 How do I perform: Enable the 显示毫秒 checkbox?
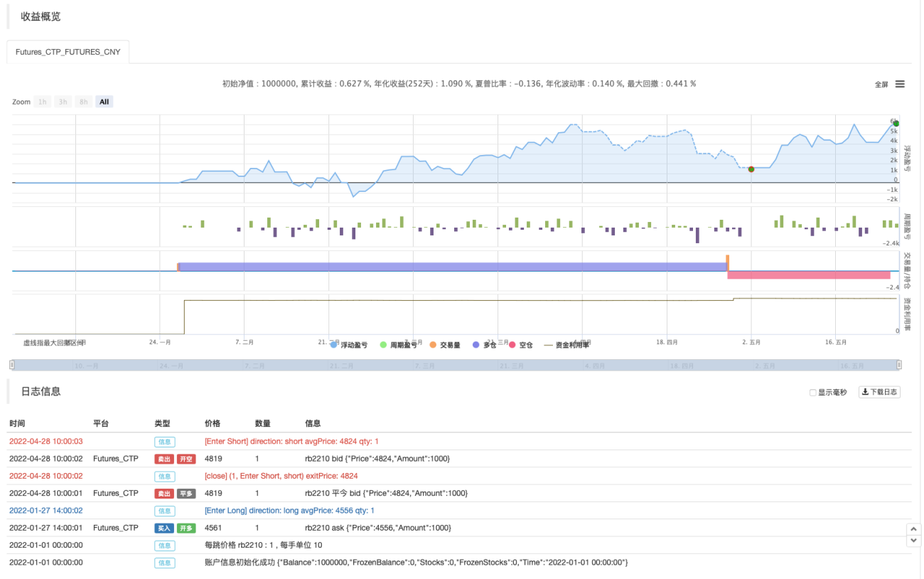813,393
